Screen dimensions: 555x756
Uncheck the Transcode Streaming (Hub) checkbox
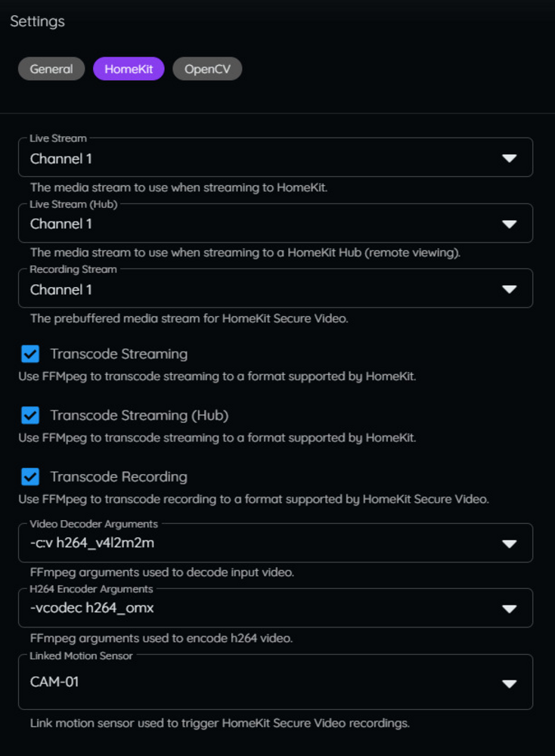(30, 415)
